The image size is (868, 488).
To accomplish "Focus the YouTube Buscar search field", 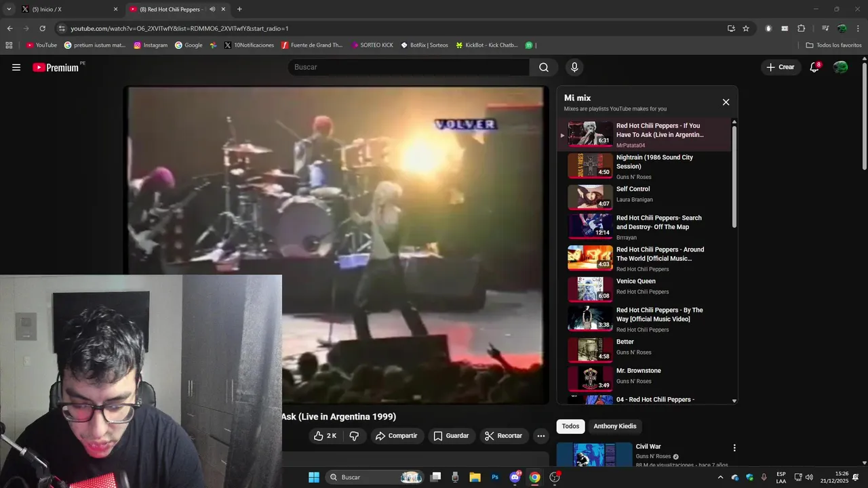I will (408, 67).
